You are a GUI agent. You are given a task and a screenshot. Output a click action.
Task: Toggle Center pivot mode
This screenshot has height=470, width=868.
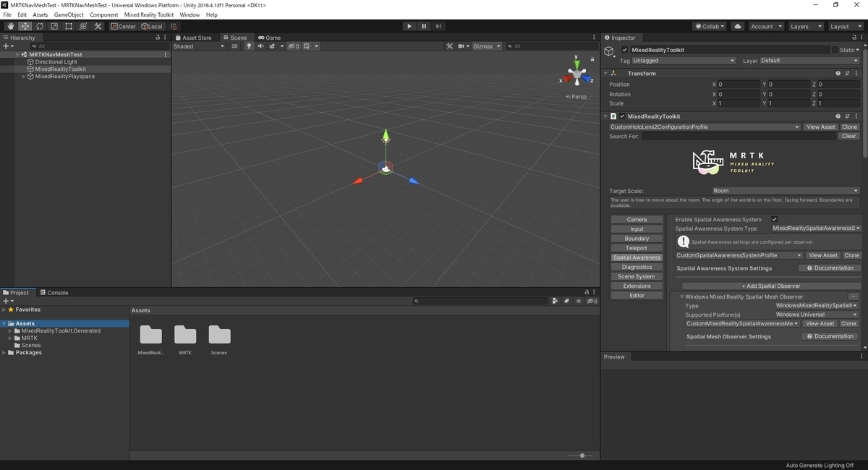[123, 26]
